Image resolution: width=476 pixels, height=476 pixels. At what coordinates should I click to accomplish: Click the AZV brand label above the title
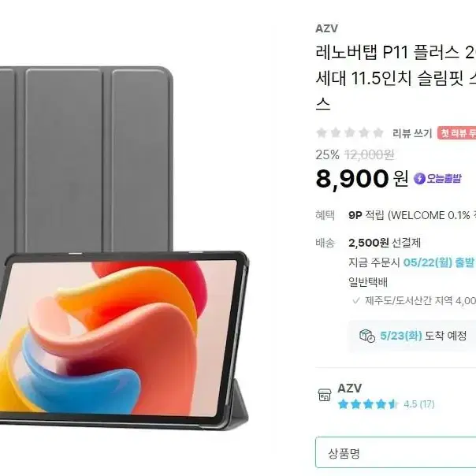click(x=326, y=28)
